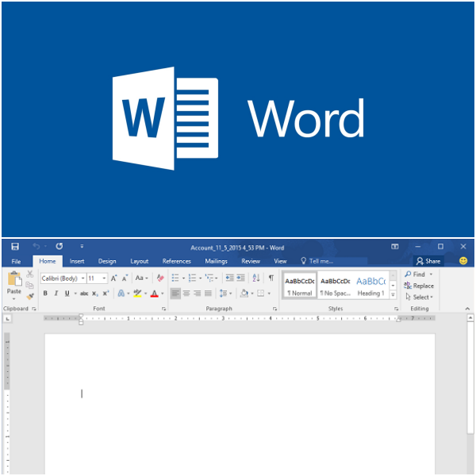Click the Undo arrow icon

[36, 246]
